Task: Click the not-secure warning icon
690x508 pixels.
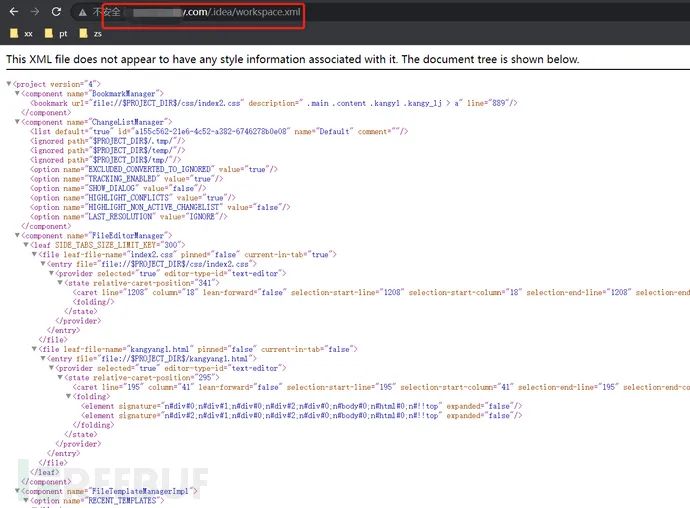Action: 84,14
